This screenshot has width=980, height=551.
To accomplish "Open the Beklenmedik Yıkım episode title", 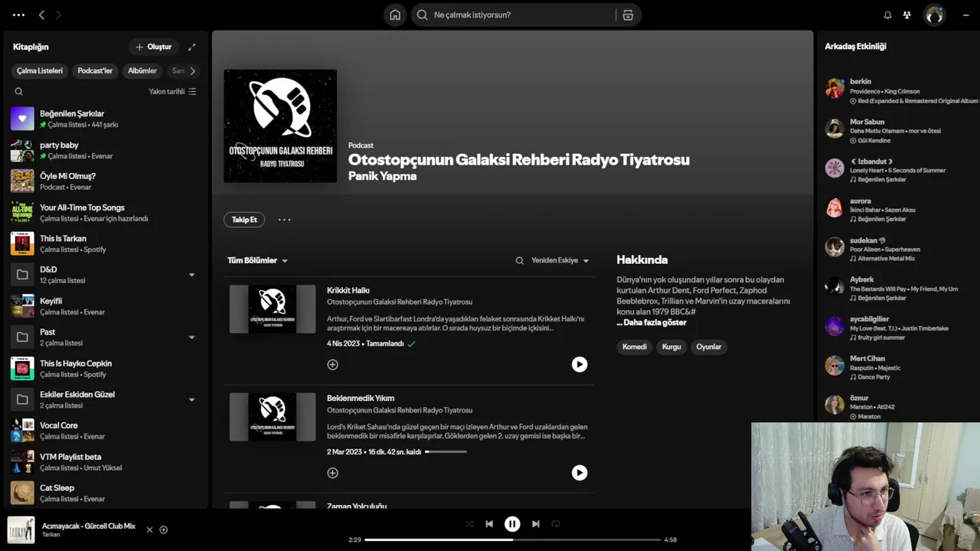I will [361, 398].
